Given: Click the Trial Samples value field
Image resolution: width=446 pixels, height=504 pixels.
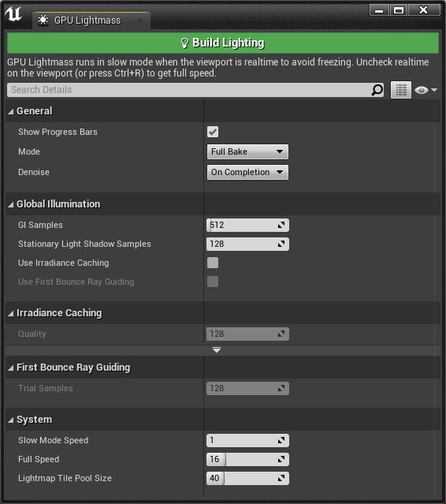Looking at the screenshot, I should (x=247, y=388).
